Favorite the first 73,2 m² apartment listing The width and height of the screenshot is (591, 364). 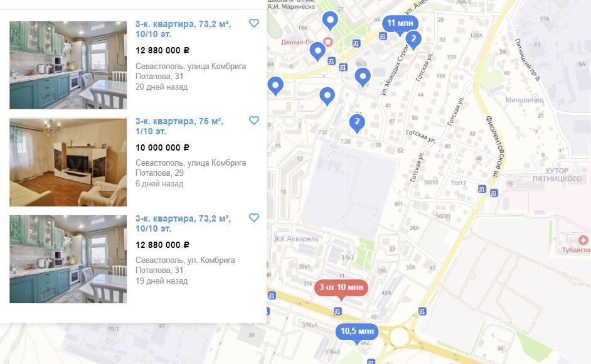pyautogui.click(x=254, y=23)
